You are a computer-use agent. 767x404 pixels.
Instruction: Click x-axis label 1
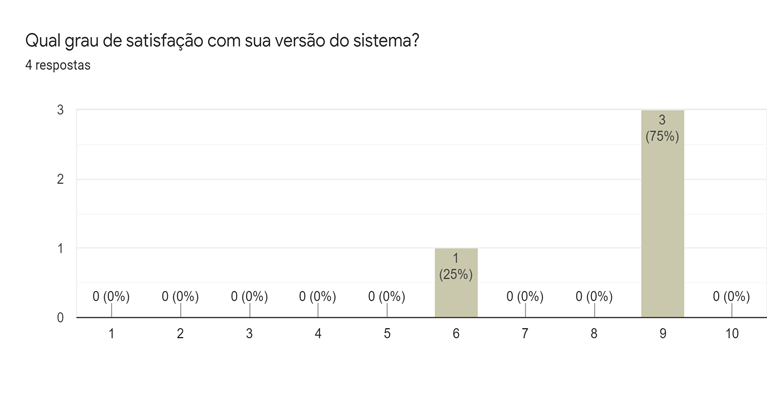point(111,334)
